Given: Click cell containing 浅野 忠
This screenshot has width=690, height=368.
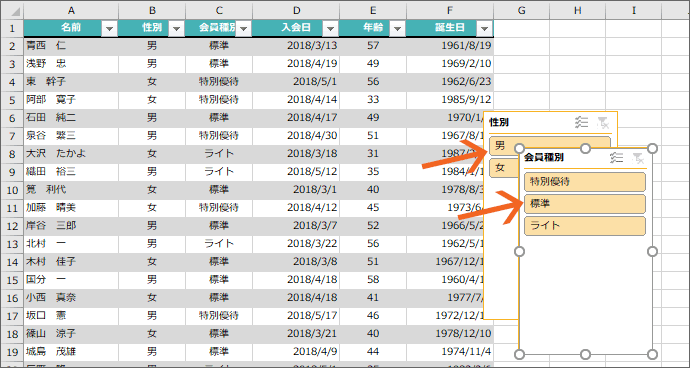Looking at the screenshot, I should point(71,64).
